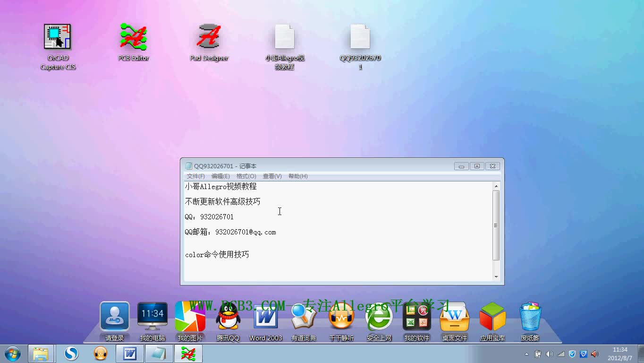This screenshot has width=644, height=363.
Task: Open 编辑(E) menu in Notepad
Action: pyautogui.click(x=220, y=176)
